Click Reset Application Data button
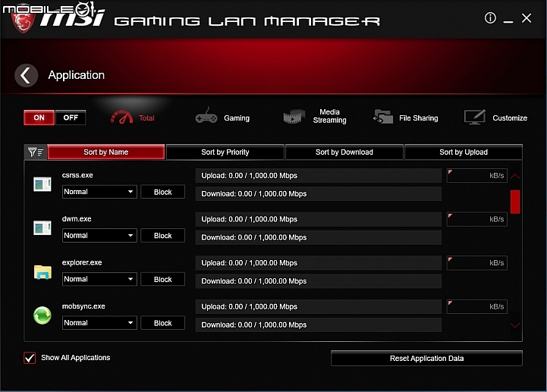 point(426,358)
